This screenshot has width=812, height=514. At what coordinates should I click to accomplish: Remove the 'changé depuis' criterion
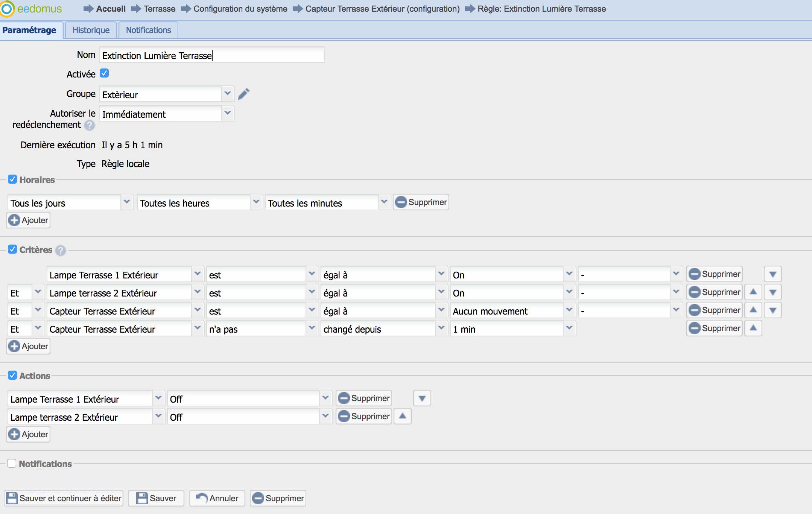click(x=715, y=328)
